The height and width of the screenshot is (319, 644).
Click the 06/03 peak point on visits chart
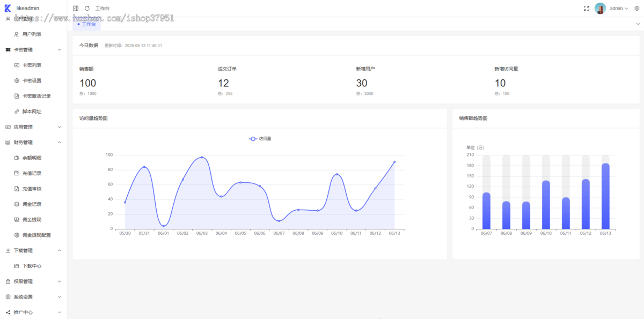coord(202,157)
